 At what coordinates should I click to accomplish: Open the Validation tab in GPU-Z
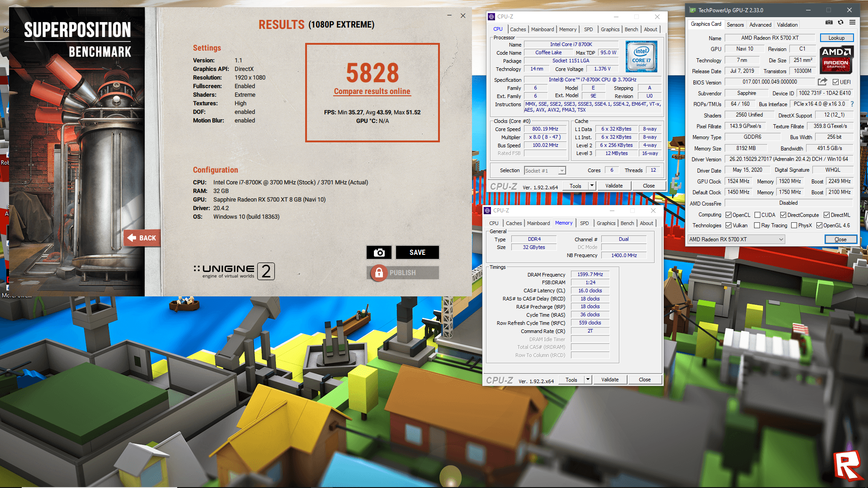coord(787,25)
